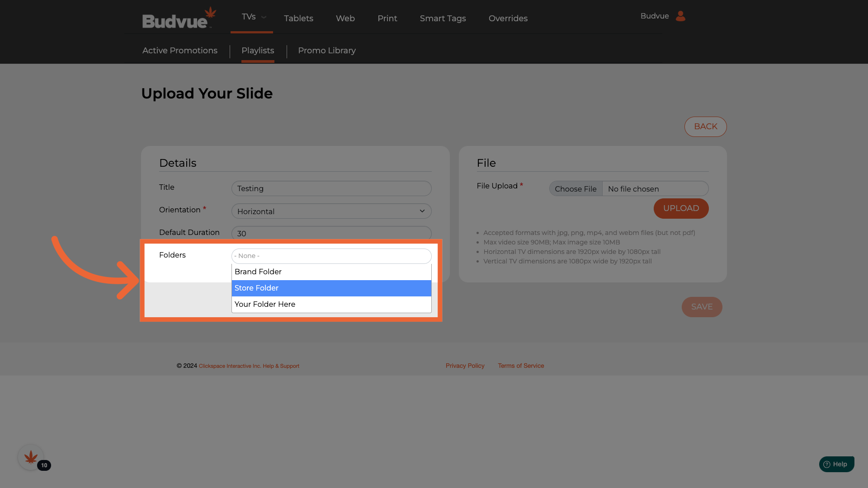Viewport: 868px width, 488px height.
Task: Click the Budvue logo
Action: point(179,18)
